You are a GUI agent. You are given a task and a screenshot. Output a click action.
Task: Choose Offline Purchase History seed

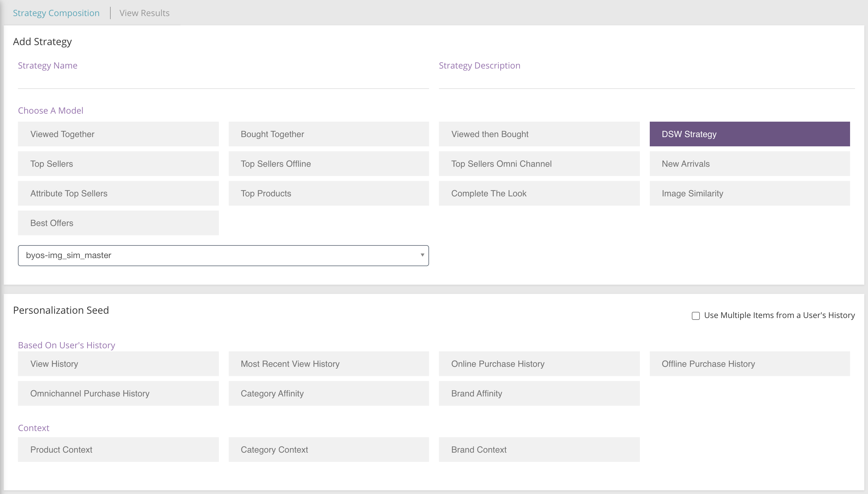750,364
